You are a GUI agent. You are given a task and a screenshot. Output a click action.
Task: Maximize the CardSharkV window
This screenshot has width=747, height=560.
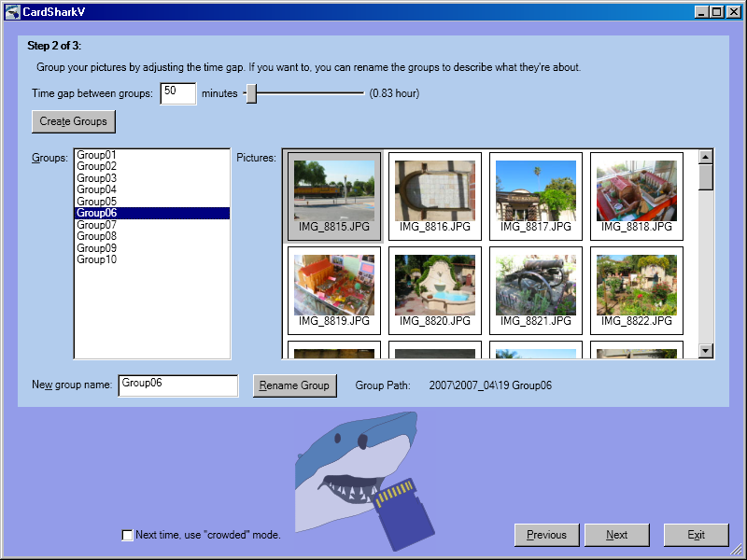pyautogui.click(x=716, y=12)
